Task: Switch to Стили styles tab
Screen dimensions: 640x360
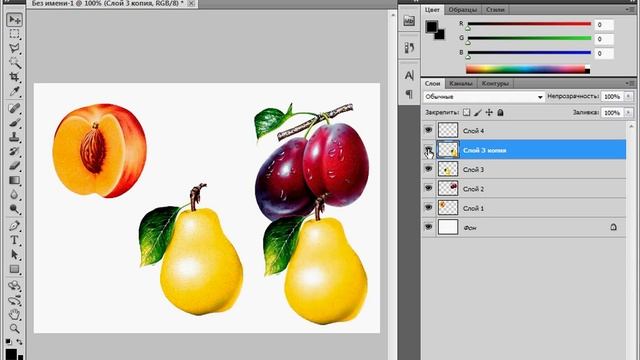Action: pos(495,9)
